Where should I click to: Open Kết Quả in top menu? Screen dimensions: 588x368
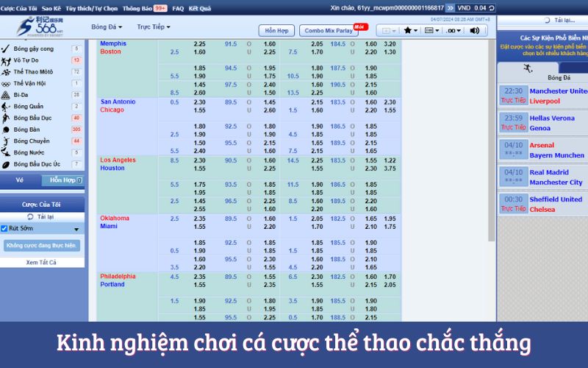coord(199,8)
